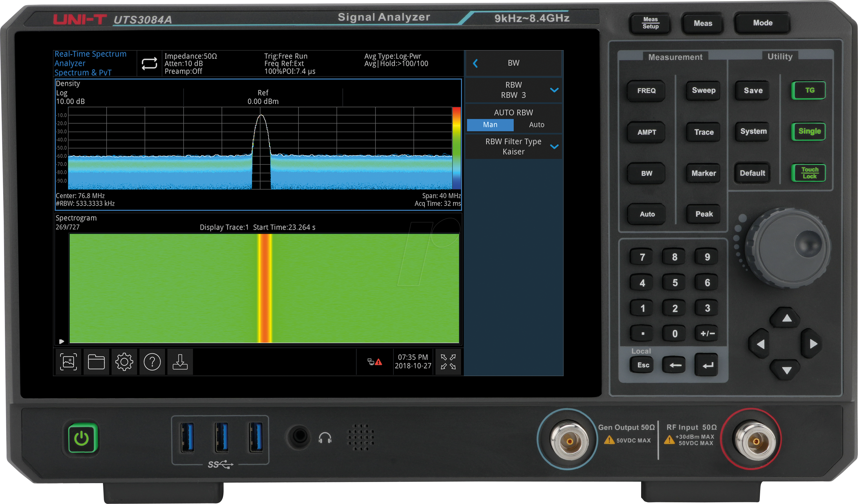This screenshot has width=858, height=504.
Task: Open the file folder icon
Action: click(96, 362)
